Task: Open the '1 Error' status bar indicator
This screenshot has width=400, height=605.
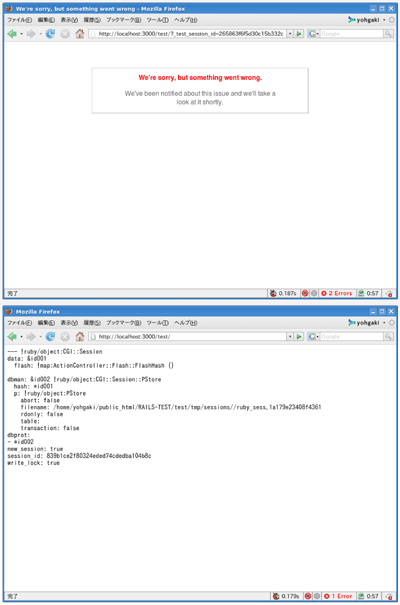Action: click(x=338, y=596)
